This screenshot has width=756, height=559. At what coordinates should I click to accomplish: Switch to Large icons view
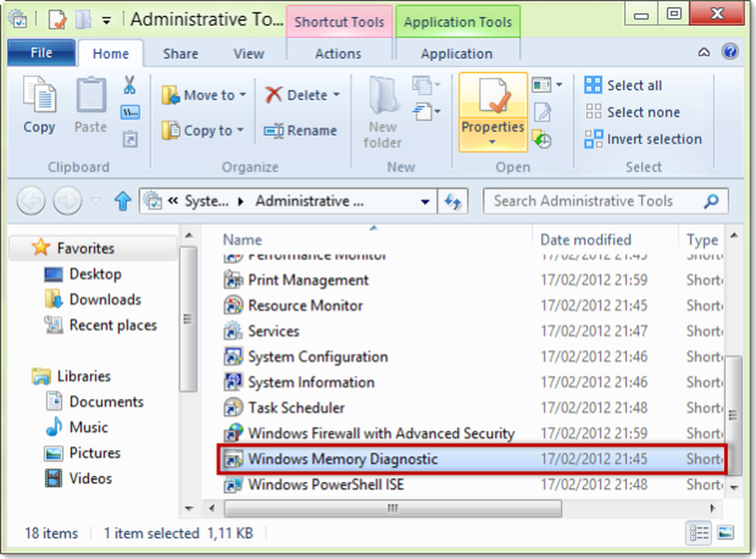tap(725, 534)
